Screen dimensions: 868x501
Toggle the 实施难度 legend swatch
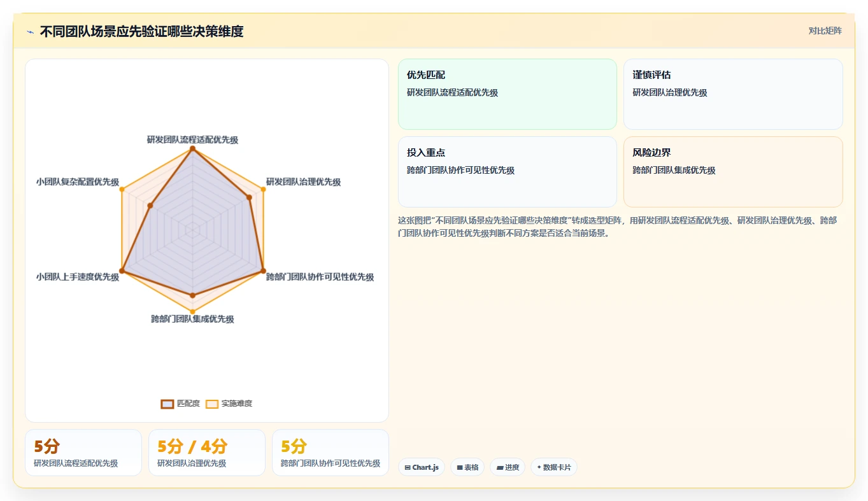(212, 404)
